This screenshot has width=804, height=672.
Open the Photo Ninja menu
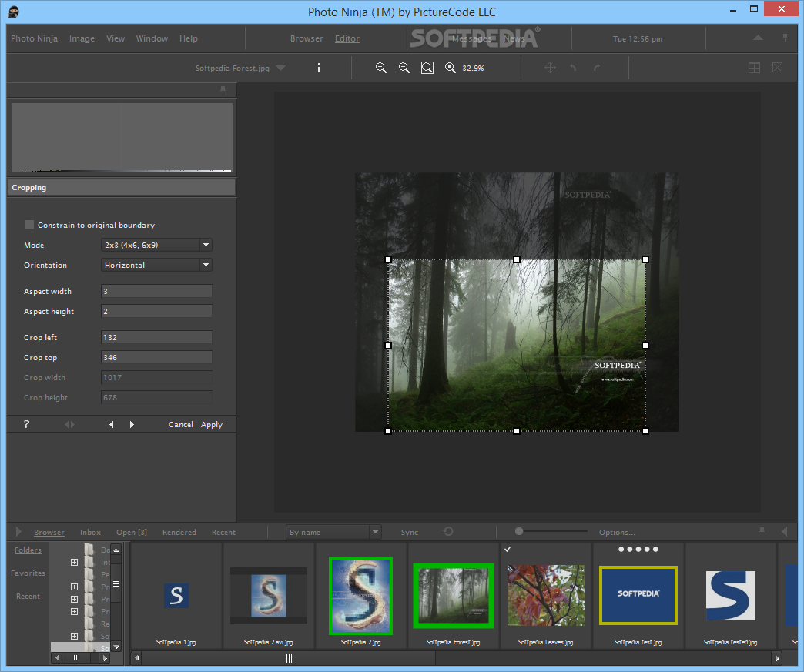coord(35,38)
